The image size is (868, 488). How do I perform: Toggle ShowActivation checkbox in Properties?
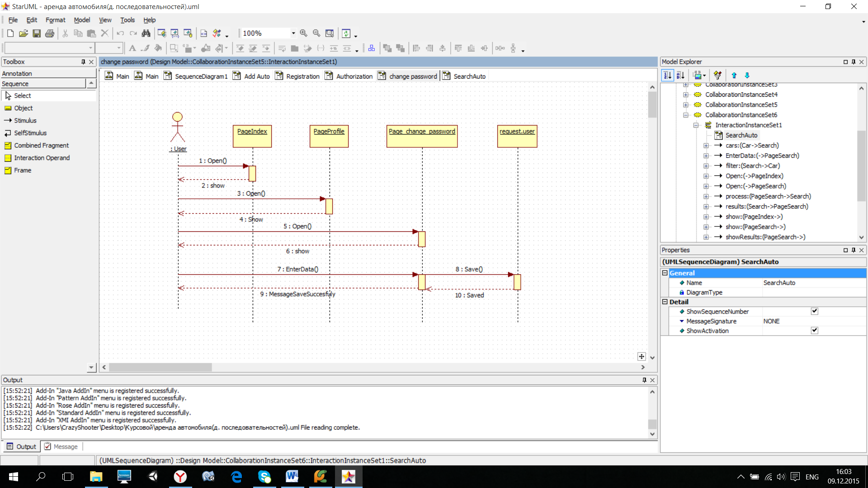point(814,330)
